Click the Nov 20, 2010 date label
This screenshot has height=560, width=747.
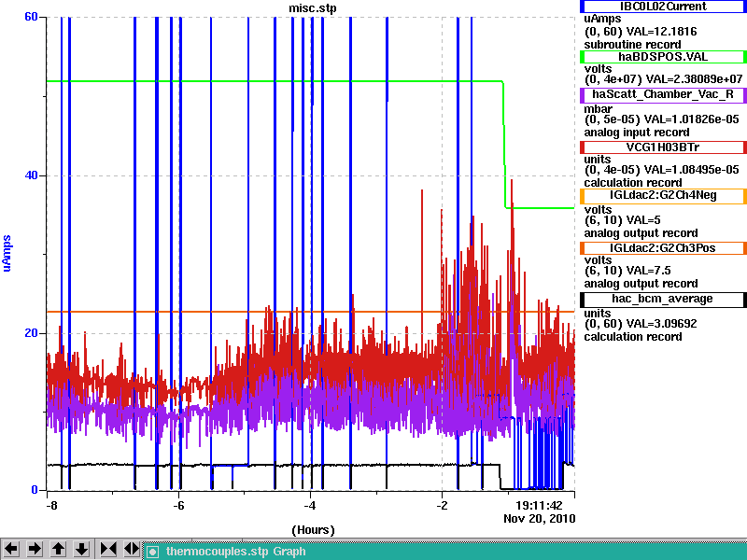tap(540, 519)
